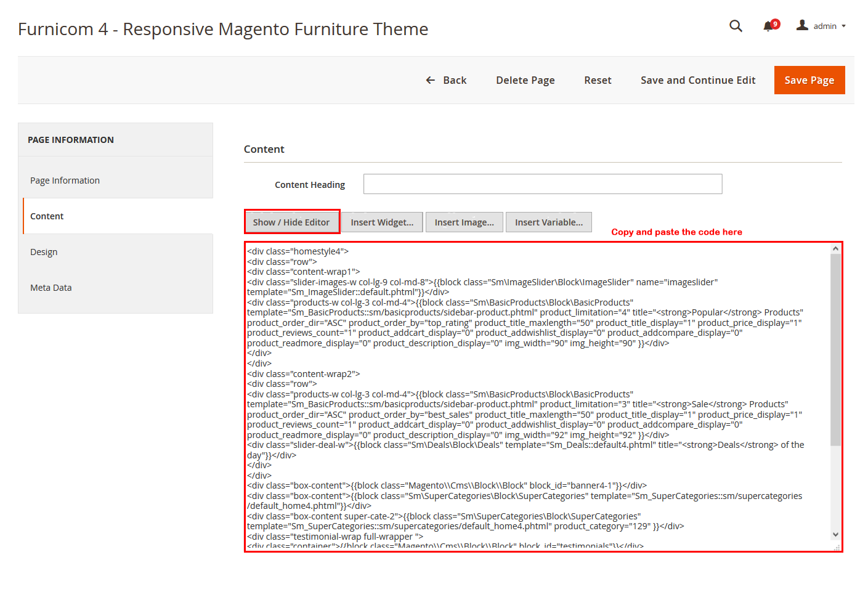Click the Back button
This screenshot has height=605, width=868.
click(446, 80)
